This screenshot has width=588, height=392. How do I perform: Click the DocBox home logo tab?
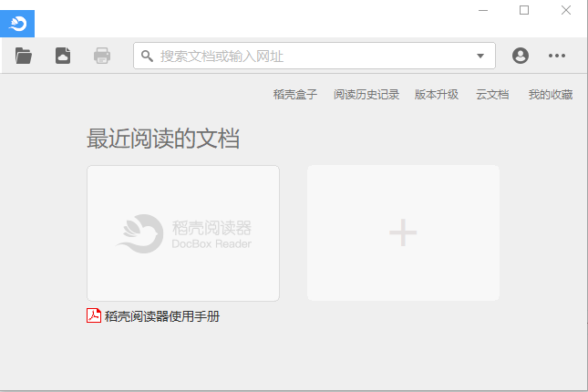(x=17, y=22)
